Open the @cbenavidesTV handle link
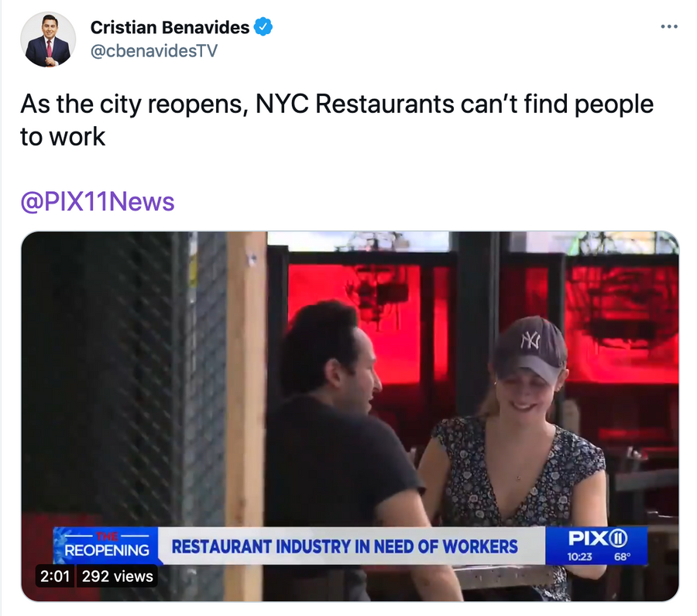Screen dimensions: 697x616 coord(154,50)
